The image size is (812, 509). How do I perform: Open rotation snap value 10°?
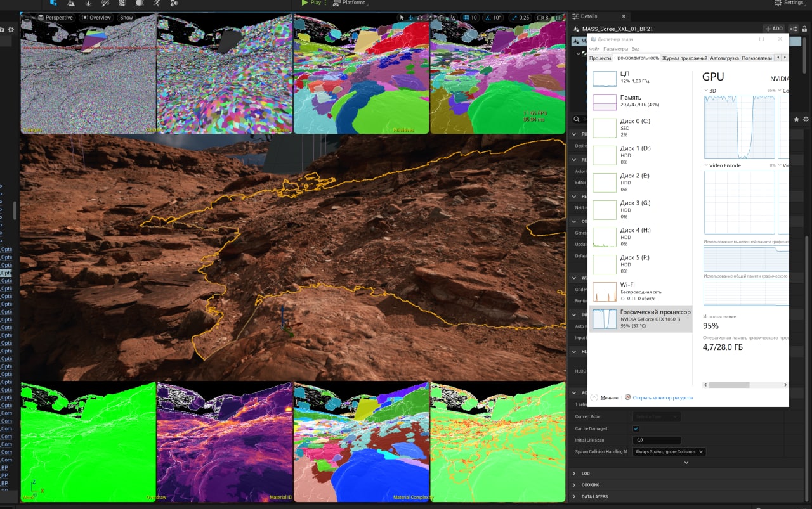coord(497,18)
